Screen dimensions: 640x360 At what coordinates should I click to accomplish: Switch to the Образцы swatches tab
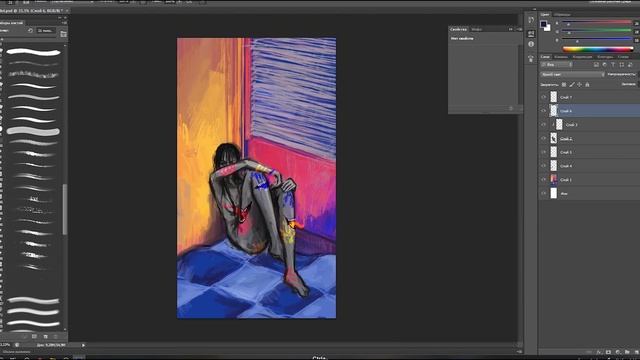tap(562, 14)
